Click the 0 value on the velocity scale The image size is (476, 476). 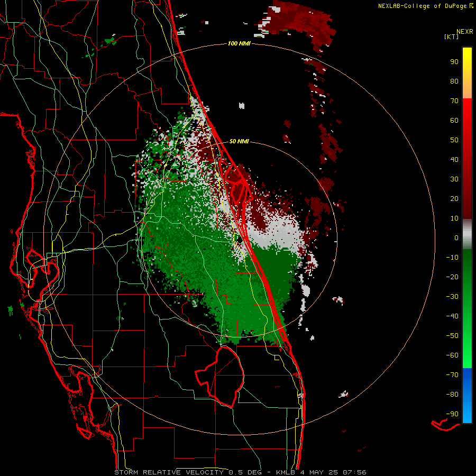(x=456, y=238)
